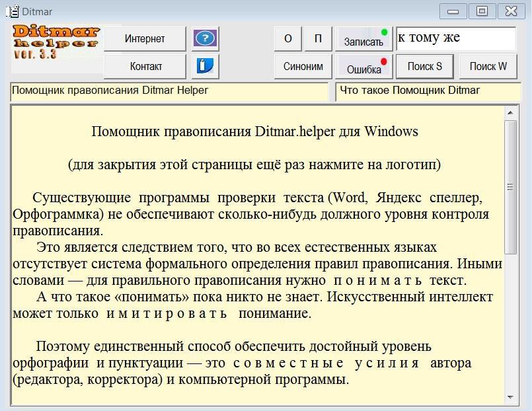Click the blue bottle icon button
The height and width of the screenshot is (411, 532).
[x=205, y=66]
